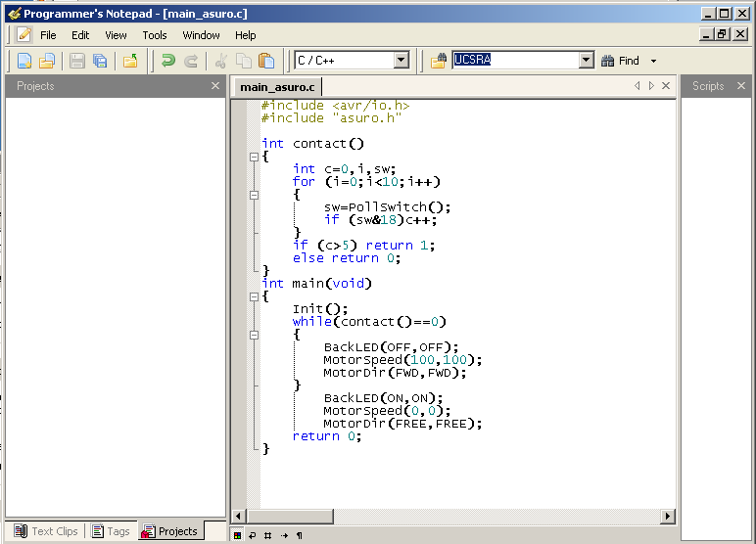
Task: Undo the last edit
Action: [x=168, y=61]
